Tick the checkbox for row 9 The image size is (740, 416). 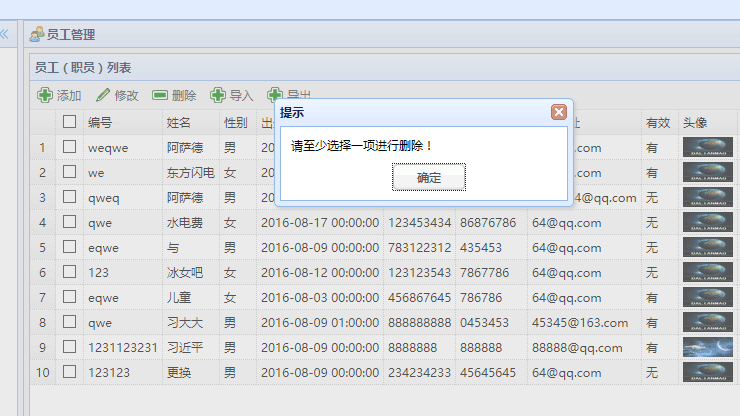(69, 347)
